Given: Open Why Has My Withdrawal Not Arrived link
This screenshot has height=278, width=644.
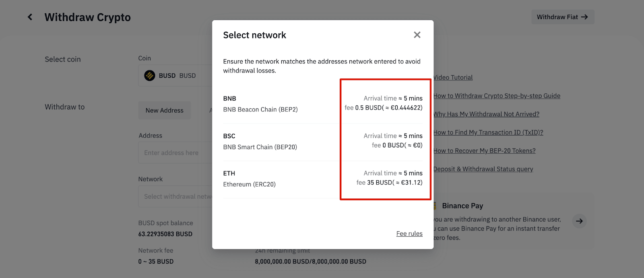Looking at the screenshot, I should pyautogui.click(x=486, y=114).
